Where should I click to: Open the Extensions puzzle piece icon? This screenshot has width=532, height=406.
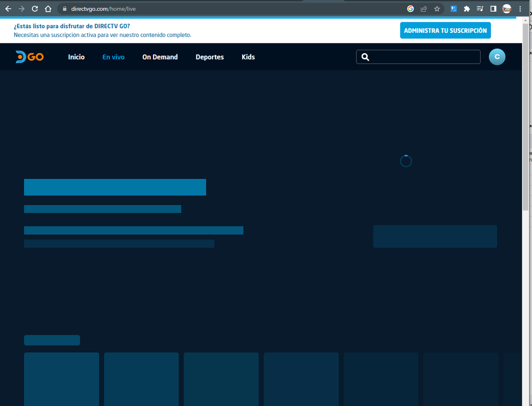(x=466, y=9)
